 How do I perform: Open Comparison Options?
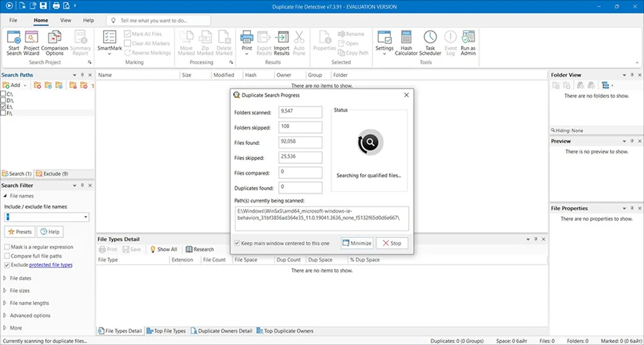(x=55, y=37)
